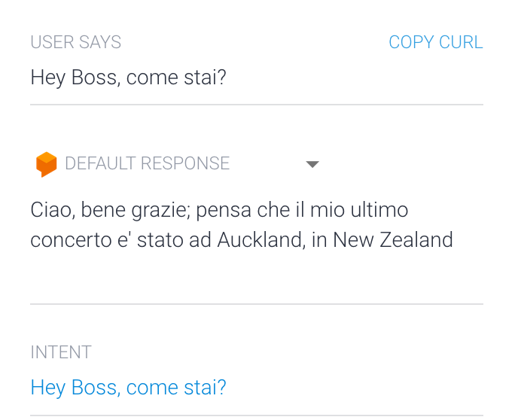
Task: Click the response line starting with "Ciao, bene grazie"
Action: click(x=219, y=210)
